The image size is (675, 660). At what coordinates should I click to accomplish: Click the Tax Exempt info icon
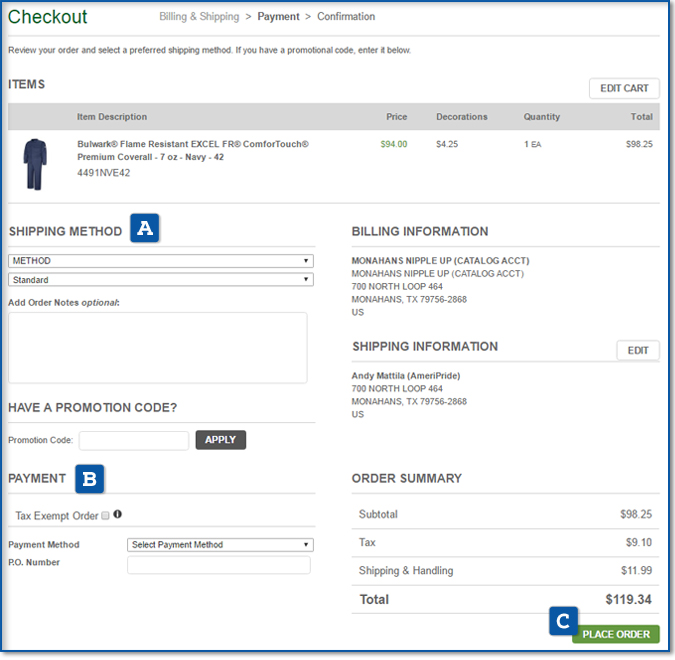point(118,515)
